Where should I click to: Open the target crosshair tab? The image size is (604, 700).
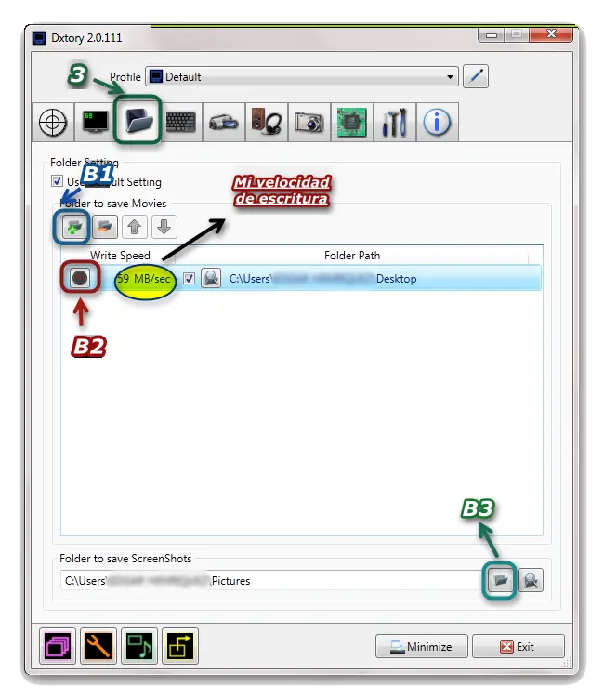(x=53, y=122)
